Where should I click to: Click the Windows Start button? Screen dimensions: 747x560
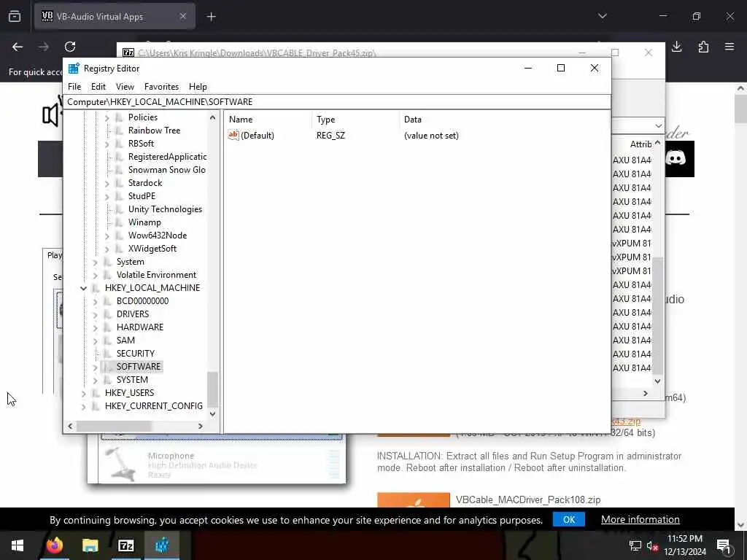pos(18,545)
